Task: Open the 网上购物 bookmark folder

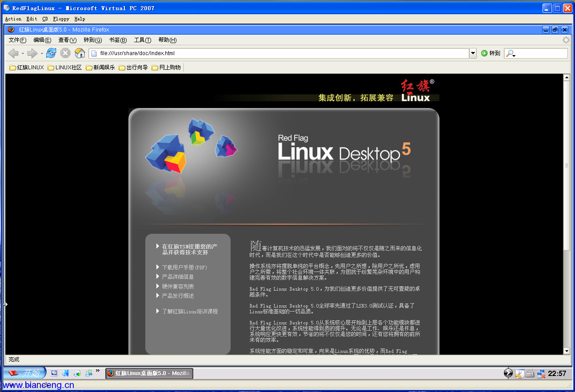Action: tap(166, 68)
